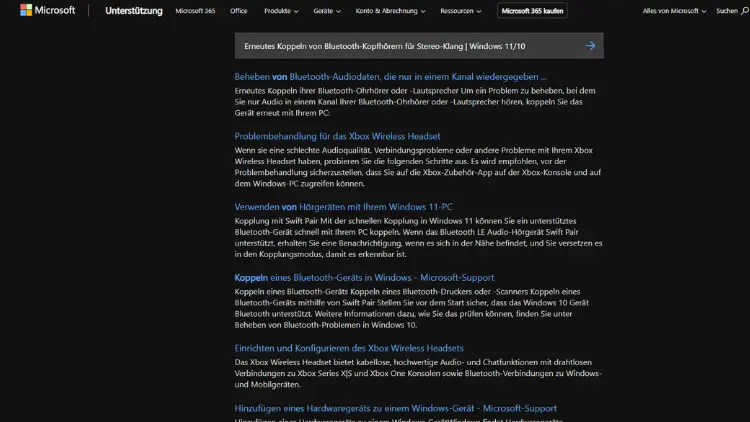Click snippet starting 'Das Xbox Wireless Headset bietet'
Viewport: 750px width, 422px height.
click(x=418, y=373)
